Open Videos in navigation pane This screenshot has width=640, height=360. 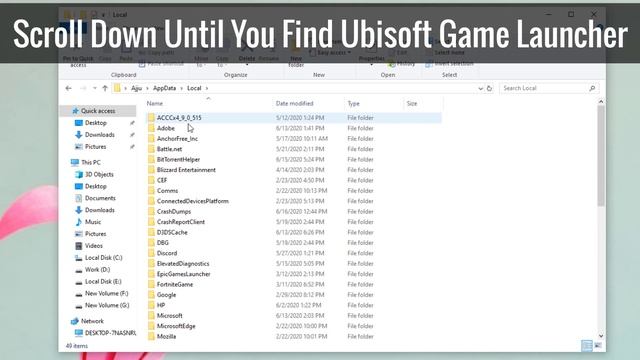click(x=93, y=246)
